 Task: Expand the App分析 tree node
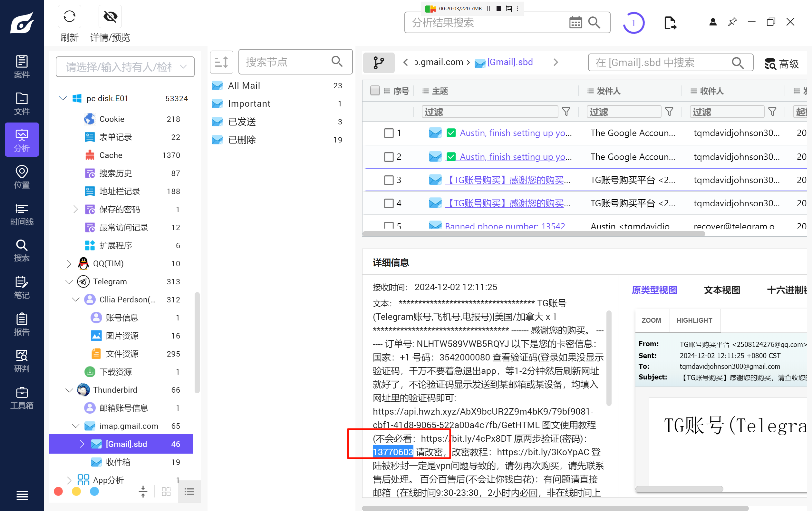(x=69, y=480)
